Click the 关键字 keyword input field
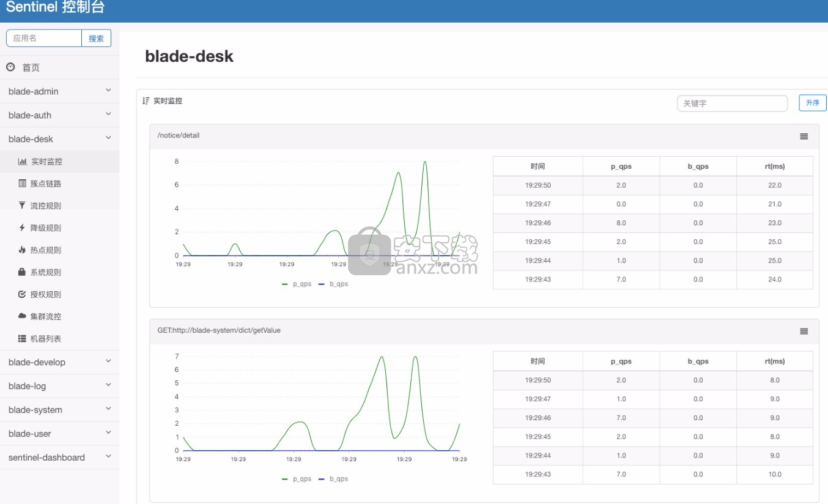Viewport: 828px width, 504px height. [x=733, y=103]
